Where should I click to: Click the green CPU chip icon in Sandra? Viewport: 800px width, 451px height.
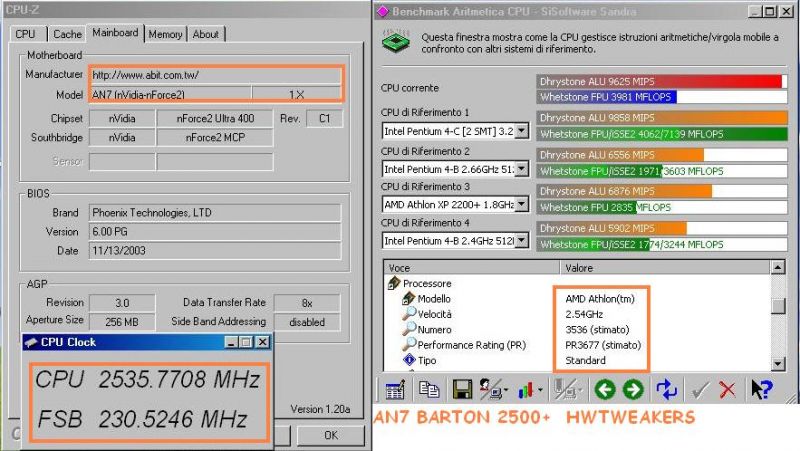396,42
